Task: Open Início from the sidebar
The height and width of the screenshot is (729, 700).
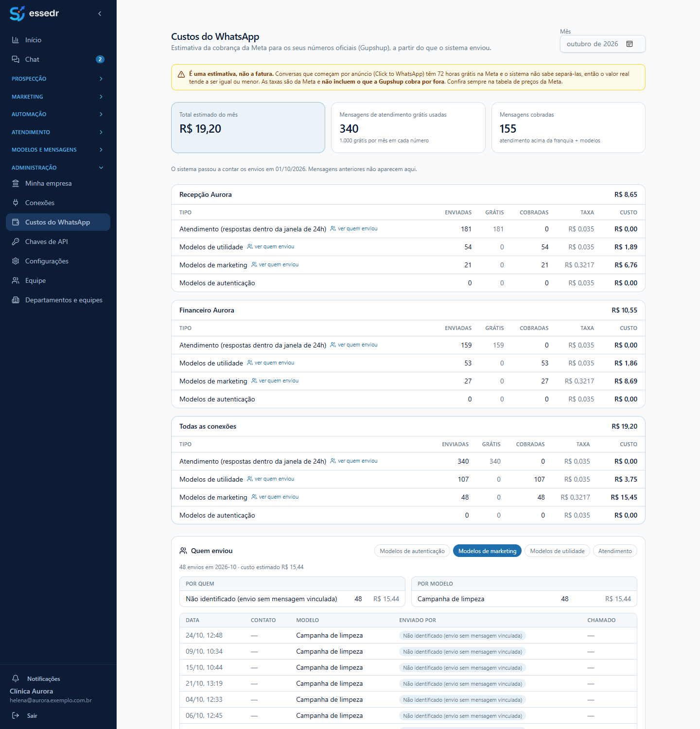Action: point(58,40)
